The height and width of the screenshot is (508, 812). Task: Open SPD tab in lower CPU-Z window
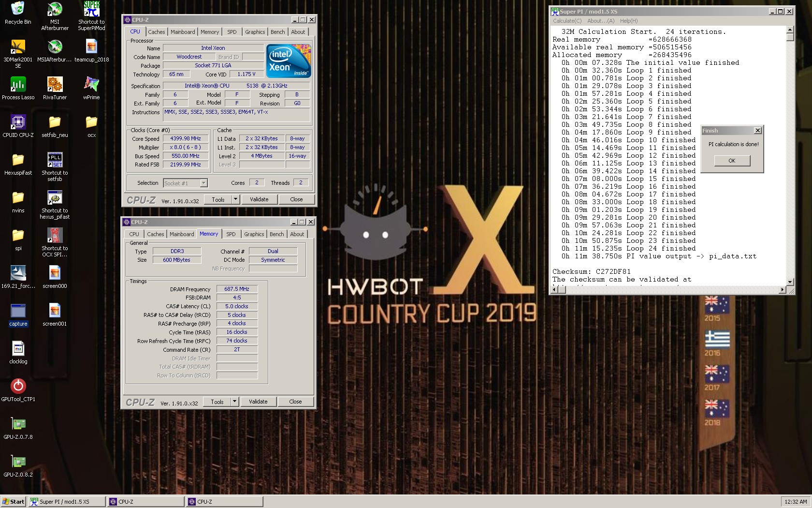tap(231, 234)
